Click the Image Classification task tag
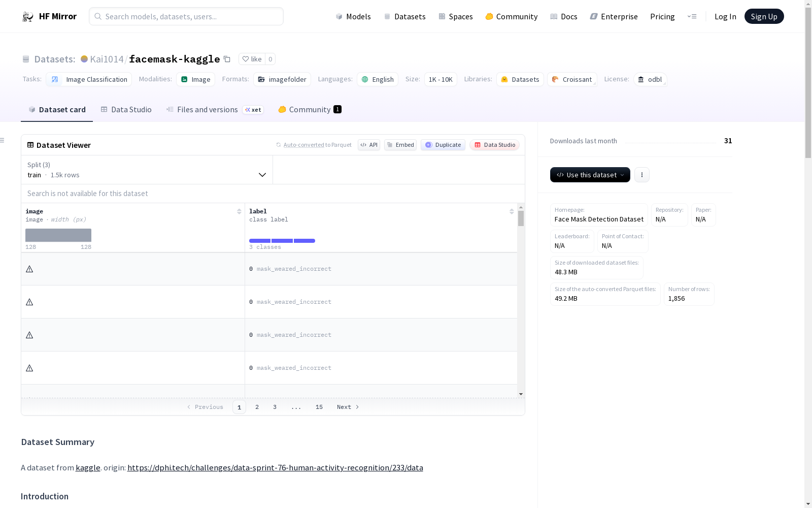 89,79
